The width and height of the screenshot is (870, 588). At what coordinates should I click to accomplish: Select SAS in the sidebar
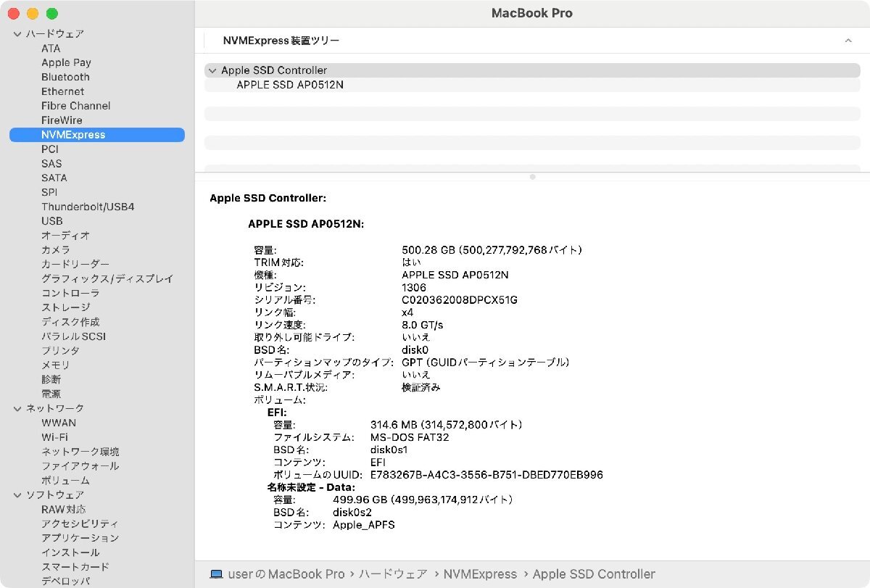point(51,163)
